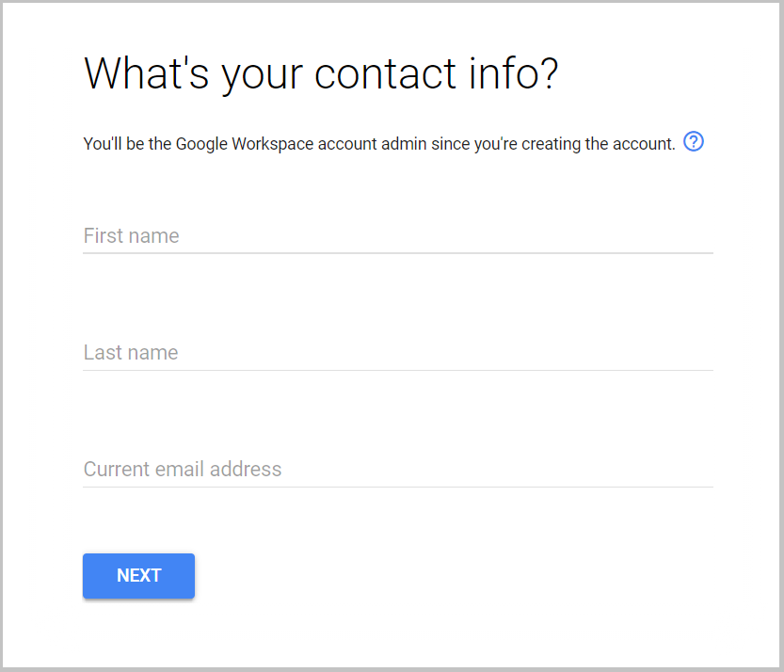Place cursor in the Last name box
Image resolution: width=784 pixels, height=672 pixels.
398,353
